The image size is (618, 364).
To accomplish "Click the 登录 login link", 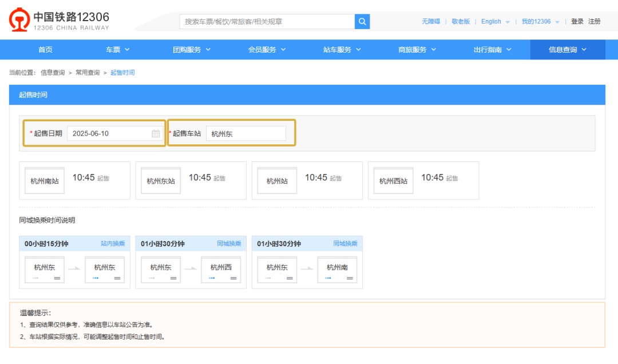I will click(577, 22).
